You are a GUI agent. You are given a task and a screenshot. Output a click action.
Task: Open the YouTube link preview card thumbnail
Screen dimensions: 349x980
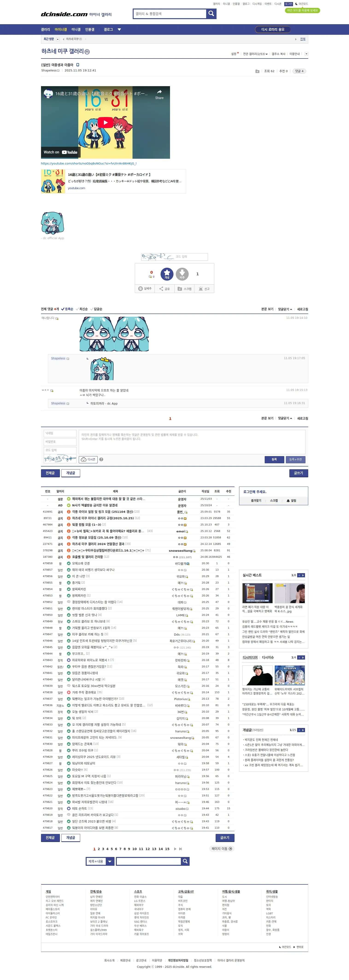pyautogui.click(x=53, y=182)
